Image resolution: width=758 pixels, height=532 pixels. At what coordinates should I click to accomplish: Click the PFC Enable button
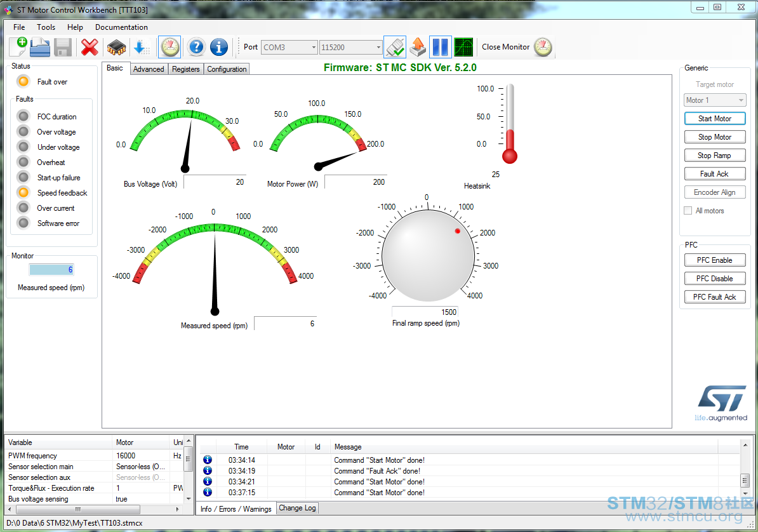[715, 260]
